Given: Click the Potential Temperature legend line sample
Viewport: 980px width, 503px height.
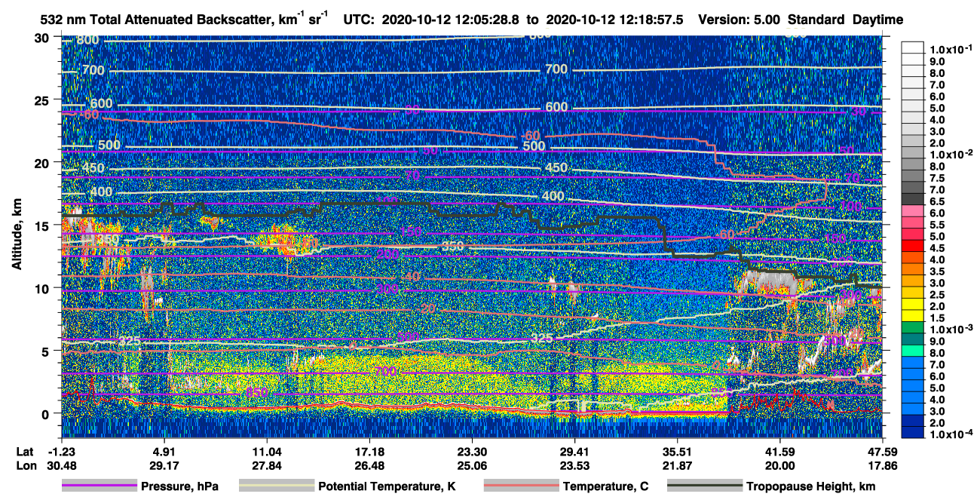Looking at the screenshot, I should 277,486.
